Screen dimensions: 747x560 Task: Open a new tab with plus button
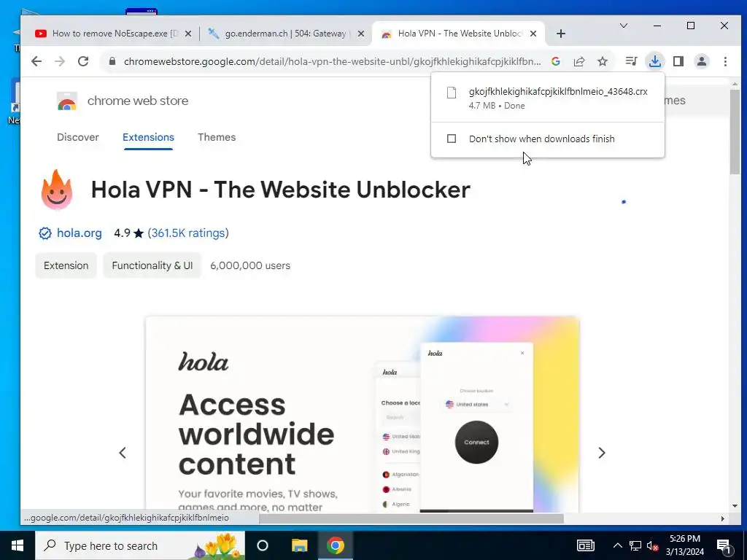561,34
